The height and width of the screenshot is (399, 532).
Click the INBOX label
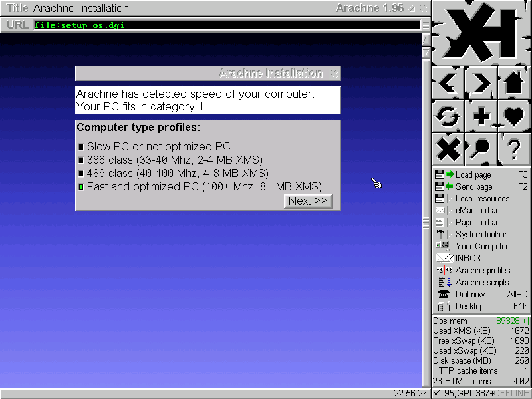(468, 258)
